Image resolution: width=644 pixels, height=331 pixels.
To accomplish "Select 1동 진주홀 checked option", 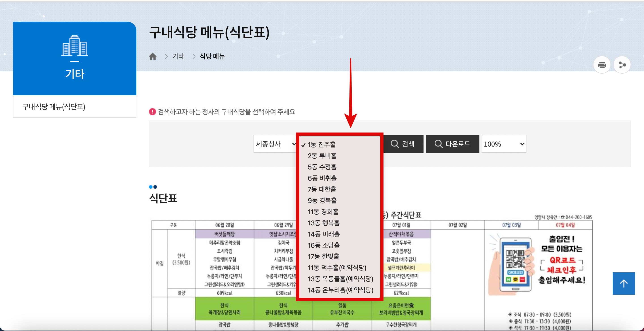I will point(322,145).
